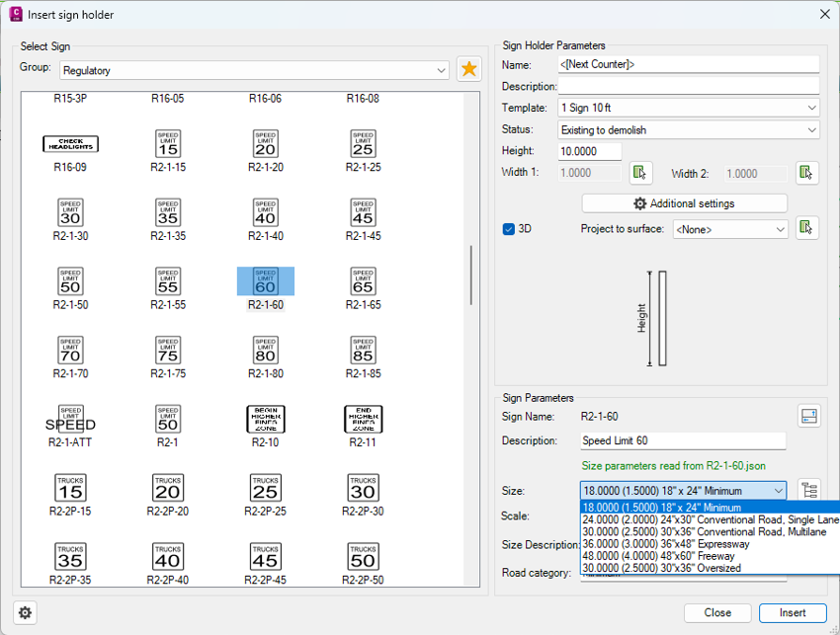Click the Insert button
Image resolution: width=840 pixels, height=635 pixels.
[x=793, y=612]
